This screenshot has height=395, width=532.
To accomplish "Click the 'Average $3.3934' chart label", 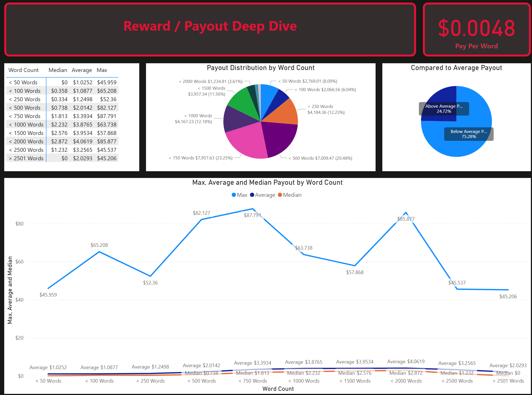I will tap(253, 363).
